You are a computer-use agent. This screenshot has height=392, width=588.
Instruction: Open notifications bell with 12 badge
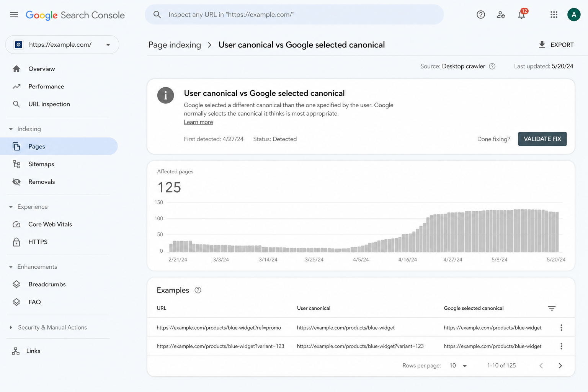coord(522,14)
